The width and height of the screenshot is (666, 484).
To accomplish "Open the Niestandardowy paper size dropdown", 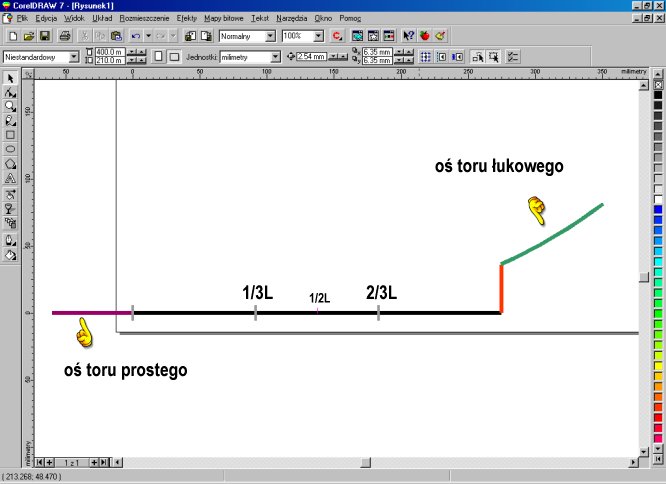I will point(75,56).
